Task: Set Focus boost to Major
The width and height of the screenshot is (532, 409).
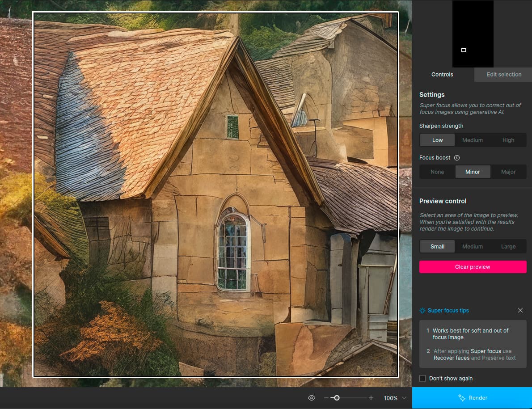Action: click(x=508, y=172)
